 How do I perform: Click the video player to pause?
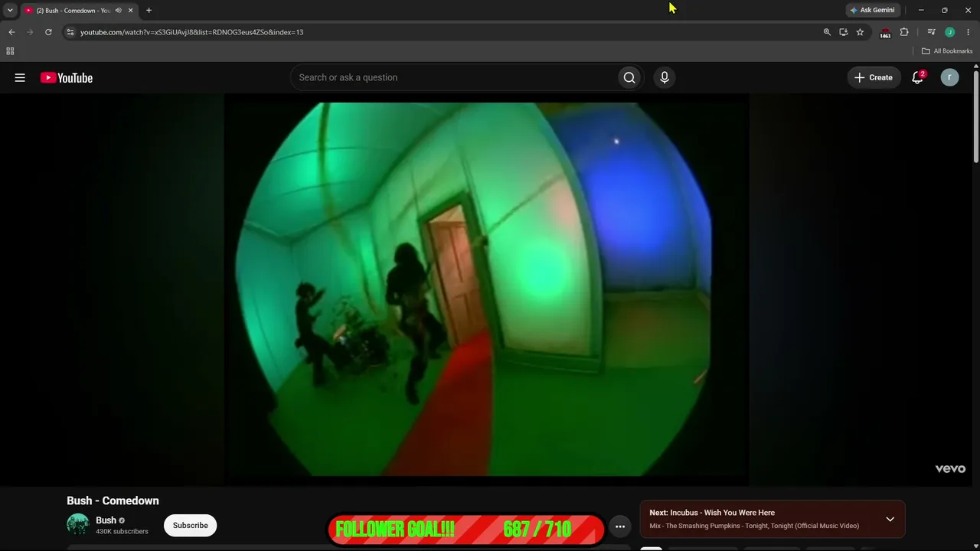(487, 289)
